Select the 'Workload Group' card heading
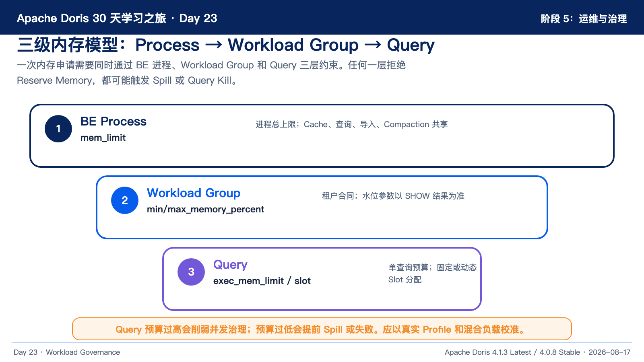Screen dimensions: 644x362 pyautogui.click(x=194, y=193)
